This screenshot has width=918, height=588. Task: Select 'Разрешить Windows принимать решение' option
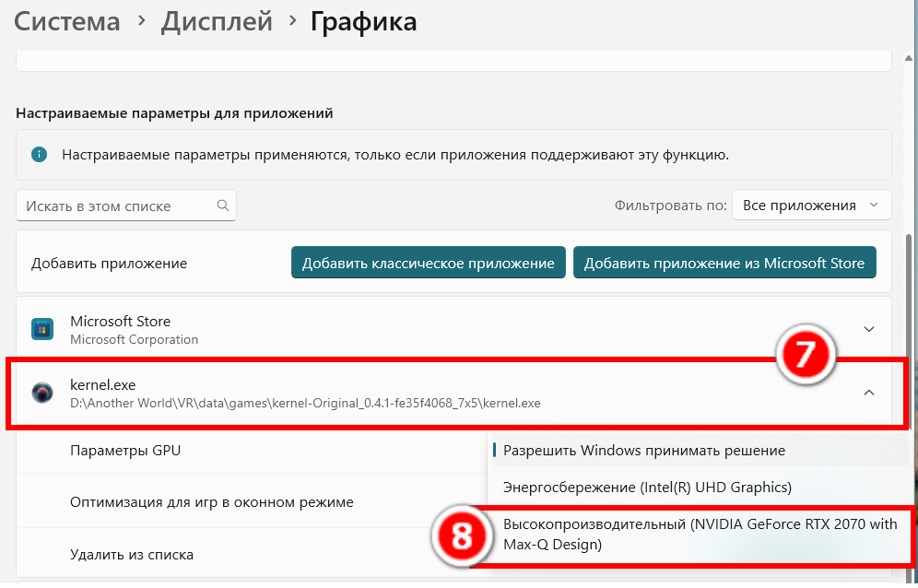pos(700,451)
